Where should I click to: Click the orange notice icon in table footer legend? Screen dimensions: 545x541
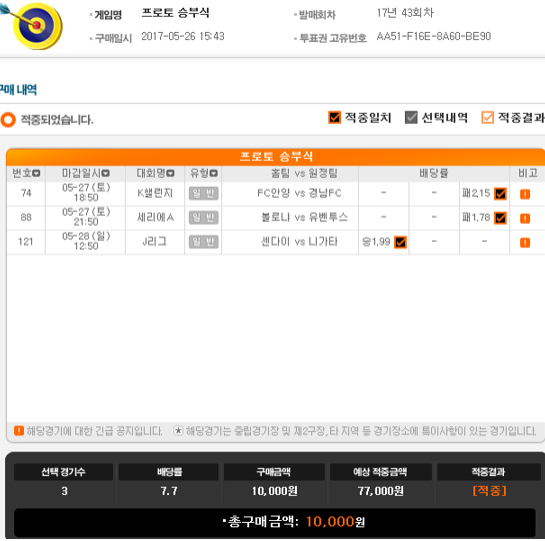click(x=19, y=431)
